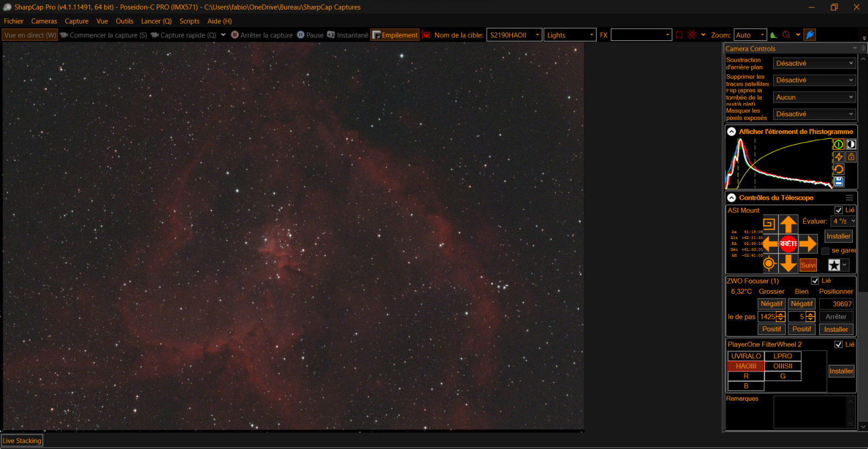The width and height of the screenshot is (868, 449).
Task: Collapse the Contrôles du Télescope section
Action: [x=731, y=198]
